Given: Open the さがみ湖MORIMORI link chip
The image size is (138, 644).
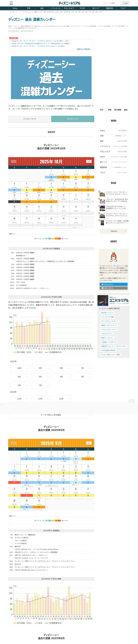Looking at the screenshot, I should click(x=108, y=351).
